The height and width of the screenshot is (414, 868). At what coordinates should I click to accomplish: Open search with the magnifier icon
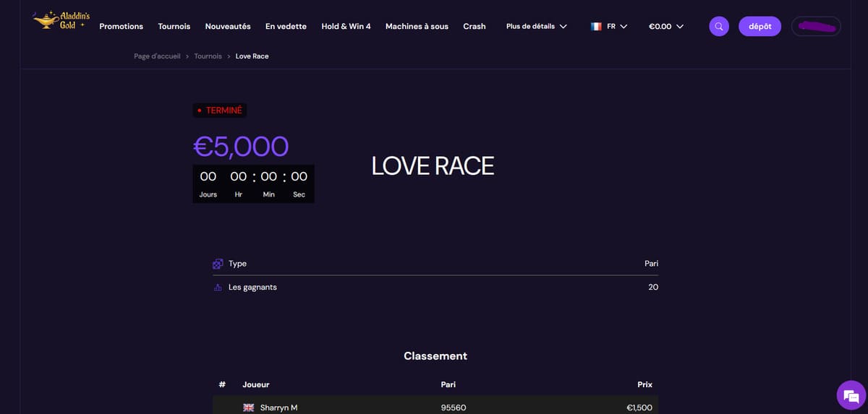[x=718, y=27]
